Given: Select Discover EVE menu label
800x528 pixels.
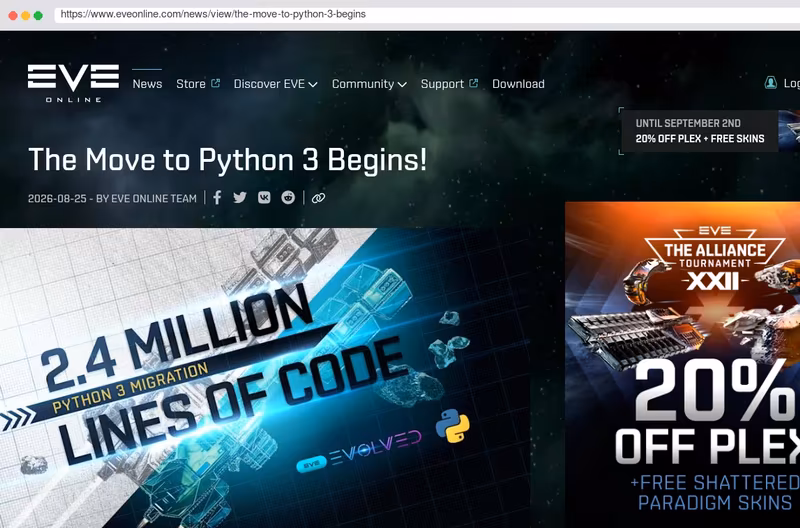Looking at the screenshot, I should (x=269, y=84).
